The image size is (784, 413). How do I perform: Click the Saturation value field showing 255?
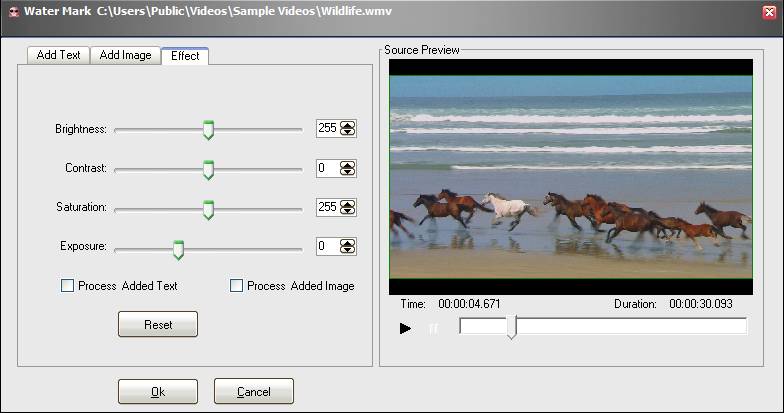[328, 207]
